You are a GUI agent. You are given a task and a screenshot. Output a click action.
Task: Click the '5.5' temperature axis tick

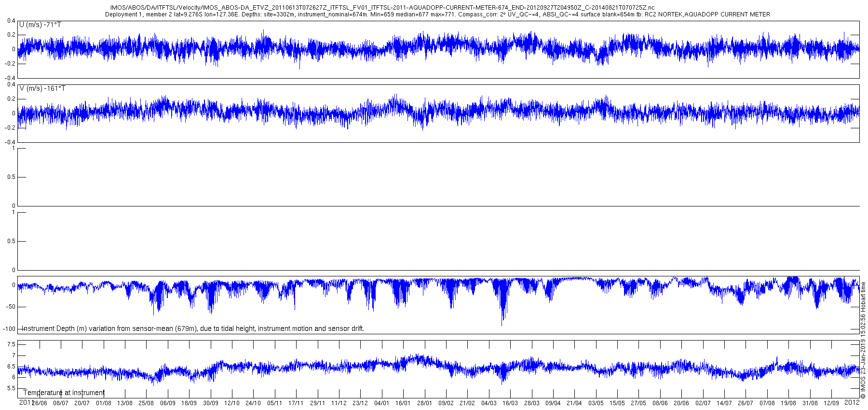point(11,388)
